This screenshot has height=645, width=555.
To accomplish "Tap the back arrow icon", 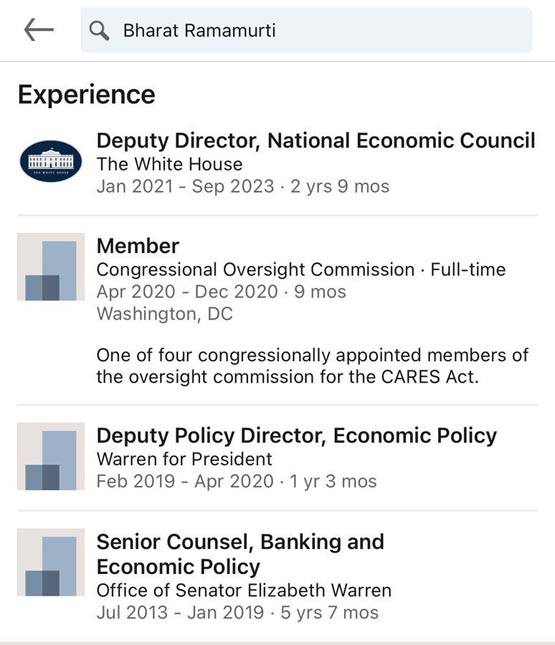I will pyautogui.click(x=39, y=30).
